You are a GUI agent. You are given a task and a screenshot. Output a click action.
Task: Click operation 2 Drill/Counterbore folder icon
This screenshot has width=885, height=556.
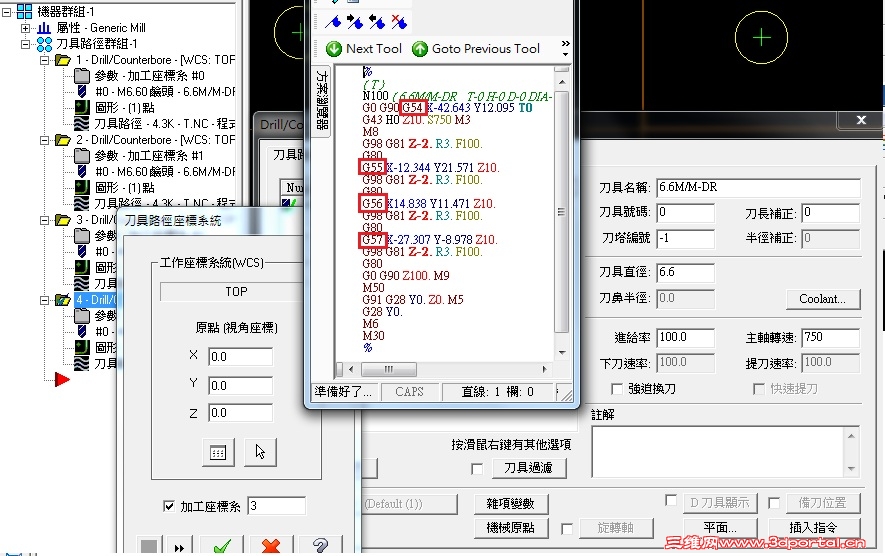(x=63, y=140)
